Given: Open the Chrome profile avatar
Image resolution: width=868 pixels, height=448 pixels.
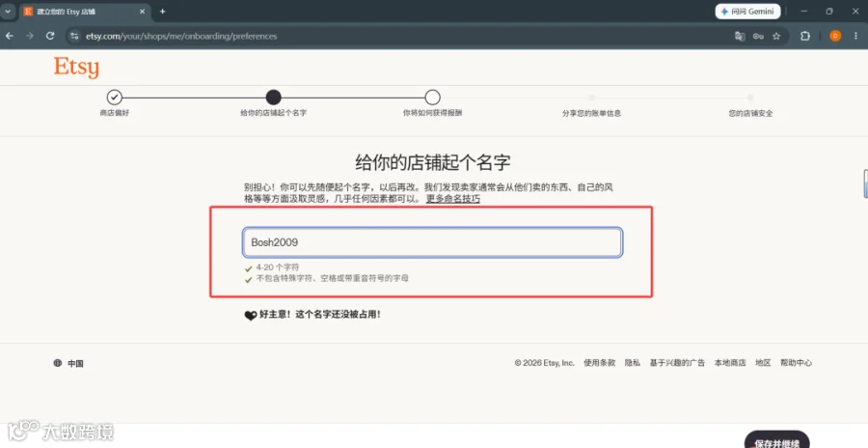Looking at the screenshot, I should click(x=835, y=36).
